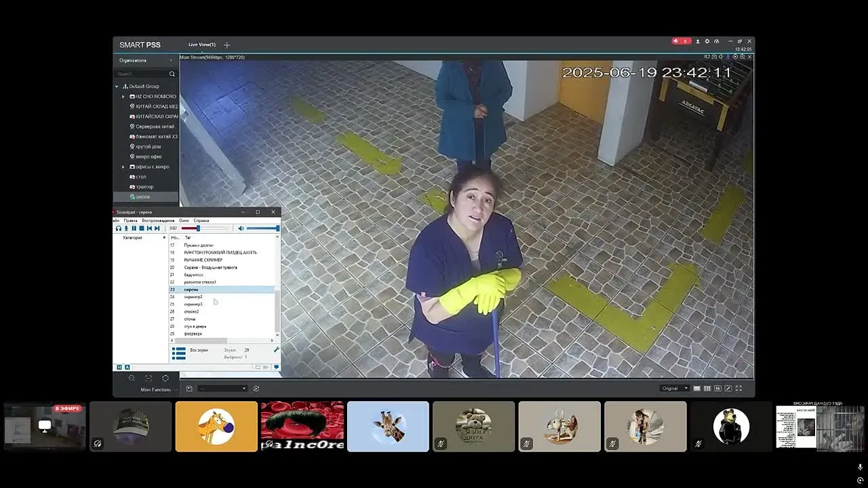
Task: Select the giraffe participant thumbnail
Action: (388, 426)
